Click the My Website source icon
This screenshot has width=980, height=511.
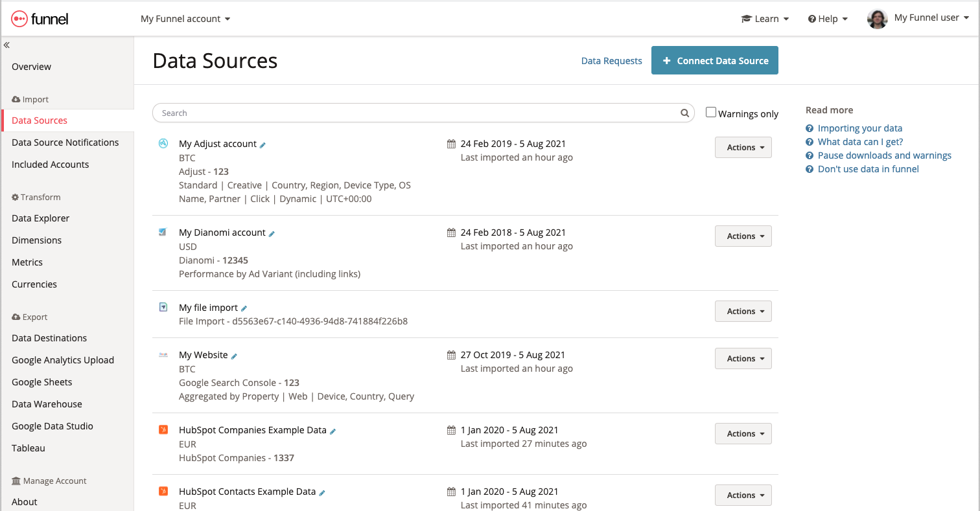click(x=163, y=354)
